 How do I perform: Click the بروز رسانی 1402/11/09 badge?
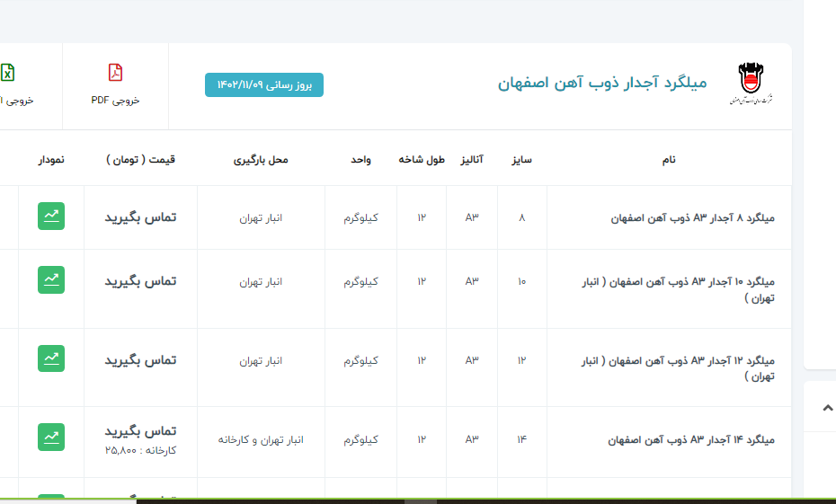264,85
